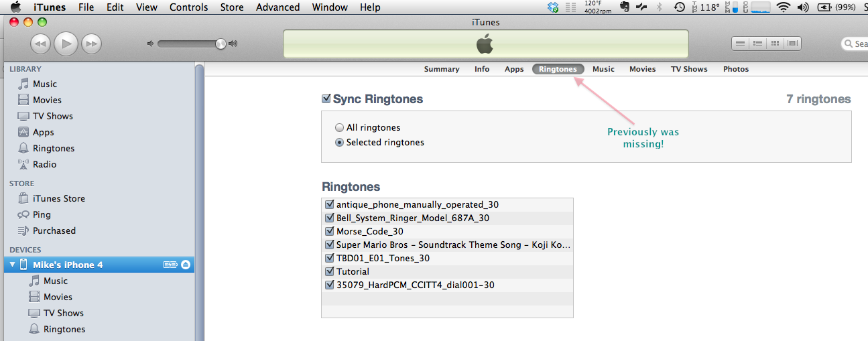Open the iTunes Store

point(51,198)
